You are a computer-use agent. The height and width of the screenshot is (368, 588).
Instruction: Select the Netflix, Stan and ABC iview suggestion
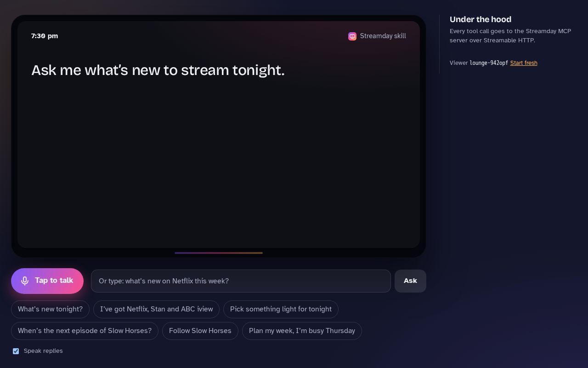156,309
